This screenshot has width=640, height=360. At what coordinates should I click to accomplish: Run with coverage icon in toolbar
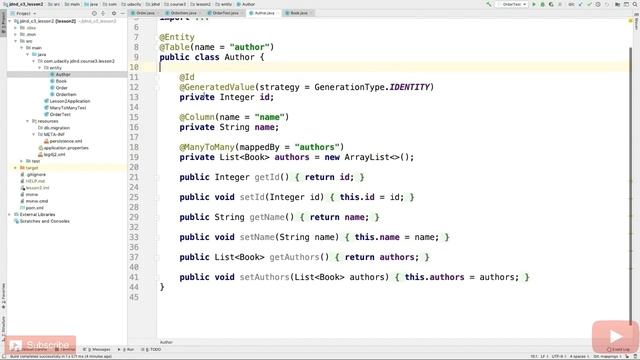click(x=551, y=4)
